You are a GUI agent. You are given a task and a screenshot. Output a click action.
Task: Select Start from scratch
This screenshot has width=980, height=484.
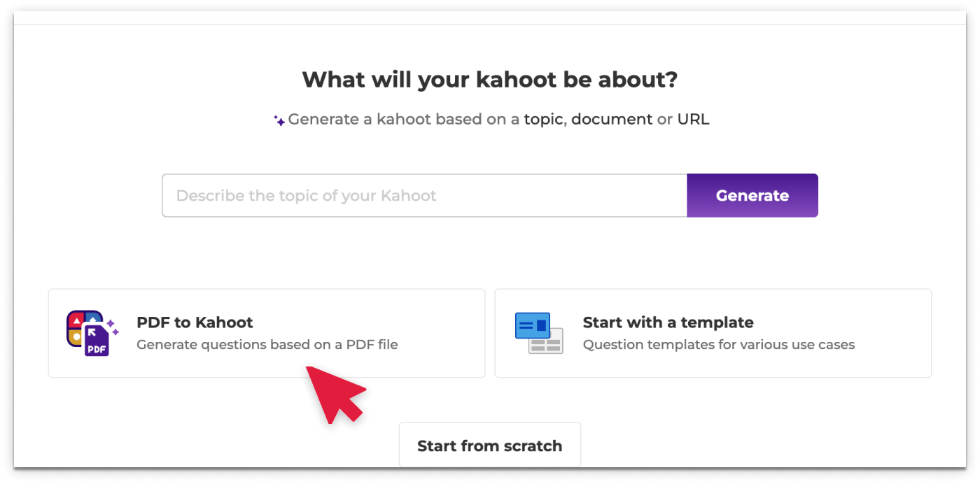(x=489, y=446)
